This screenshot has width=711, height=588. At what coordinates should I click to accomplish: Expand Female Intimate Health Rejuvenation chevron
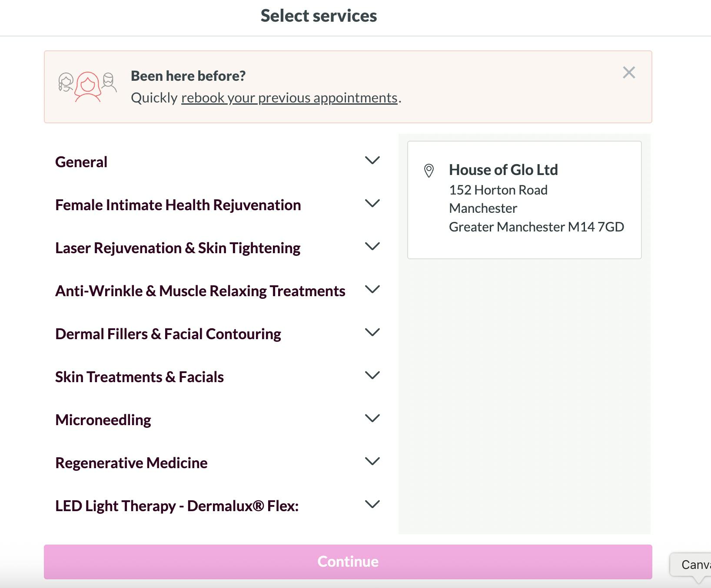(372, 204)
